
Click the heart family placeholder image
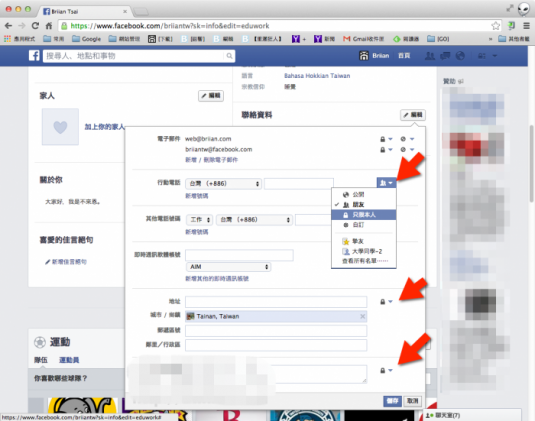[x=60, y=127]
